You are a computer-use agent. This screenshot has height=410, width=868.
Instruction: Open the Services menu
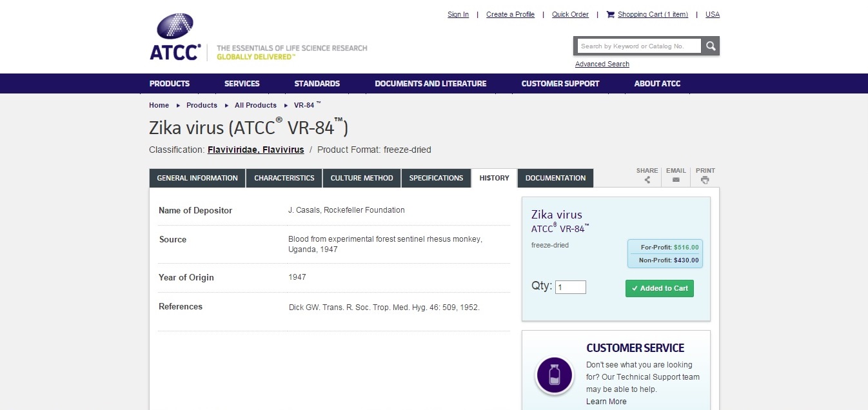click(242, 83)
